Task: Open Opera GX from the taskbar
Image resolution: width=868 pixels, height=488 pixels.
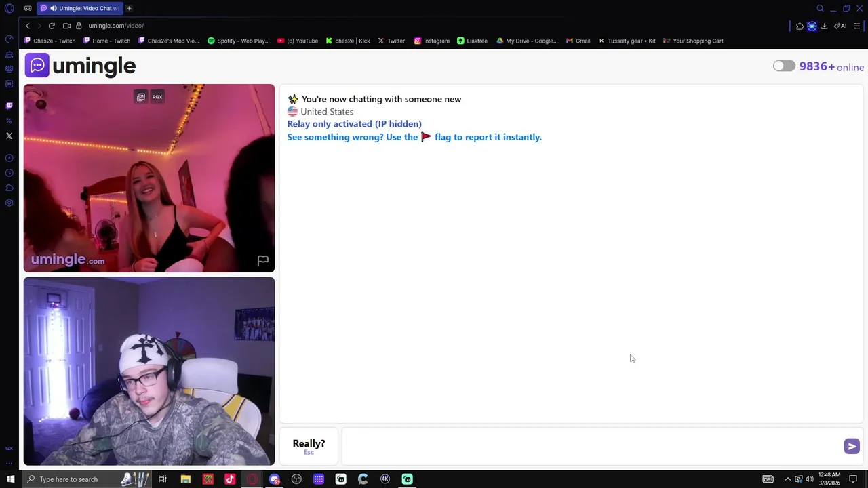Action: 252,479
